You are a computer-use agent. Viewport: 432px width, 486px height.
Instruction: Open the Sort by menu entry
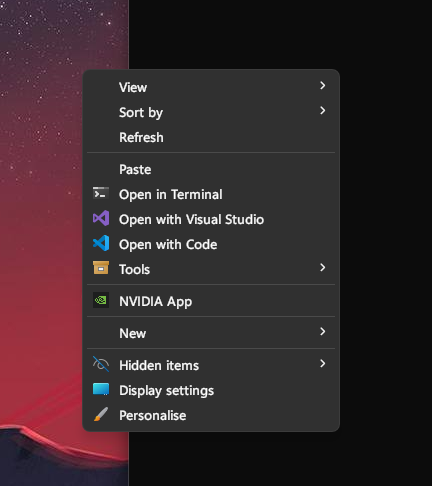point(211,112)
